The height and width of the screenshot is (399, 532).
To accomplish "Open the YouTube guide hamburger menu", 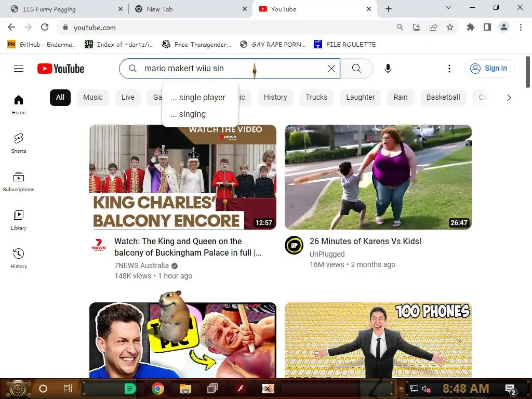I will 19,69.
